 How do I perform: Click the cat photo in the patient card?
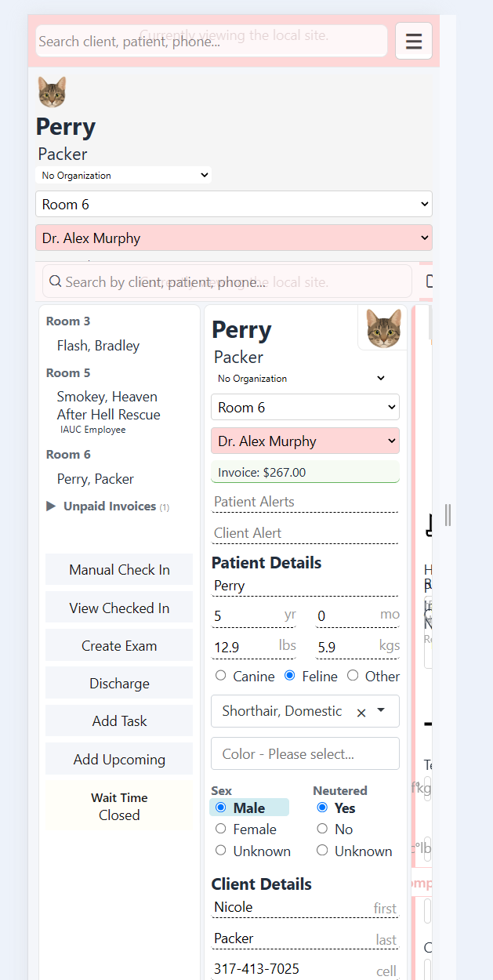(x=383, y=328)
